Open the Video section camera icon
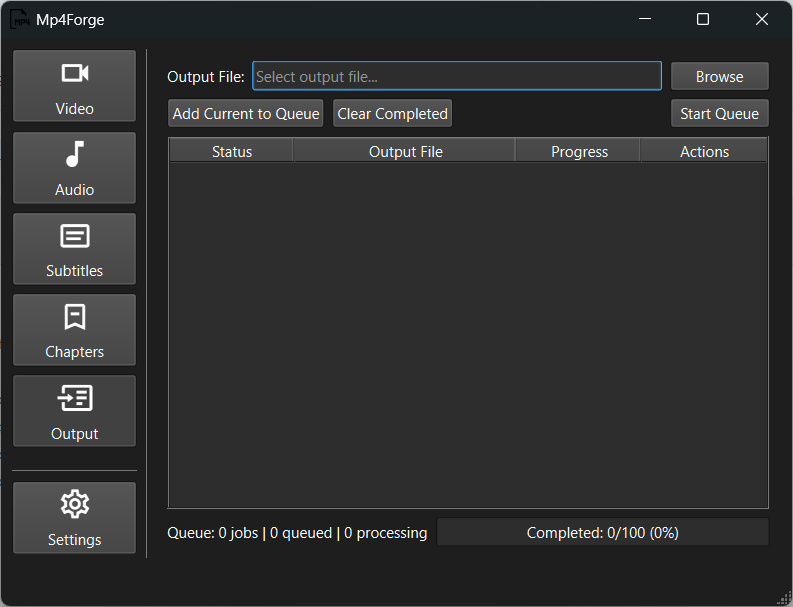This screenshot has width=793, height=607. 75,73
